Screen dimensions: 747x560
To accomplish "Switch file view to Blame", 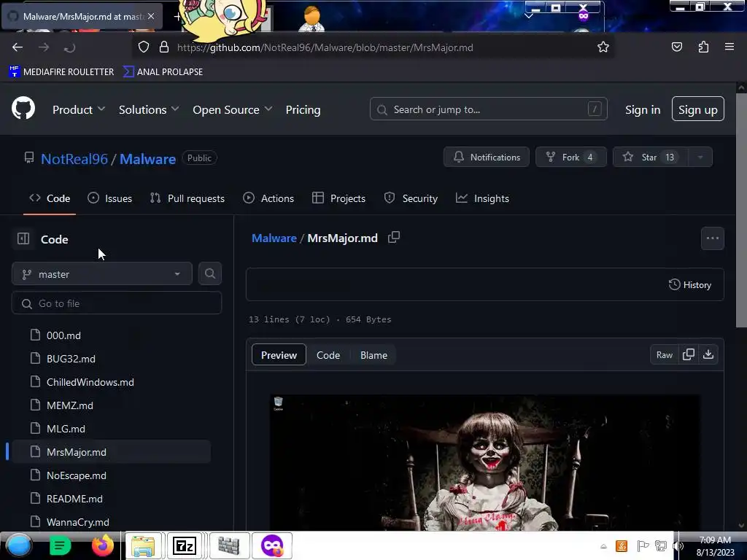I will [373, 355].
